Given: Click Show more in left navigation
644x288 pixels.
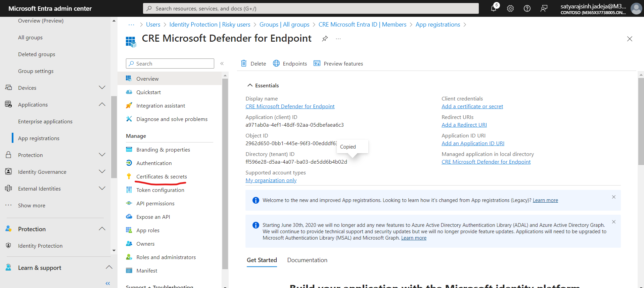Looking at the screenshot, I should 32,205.
